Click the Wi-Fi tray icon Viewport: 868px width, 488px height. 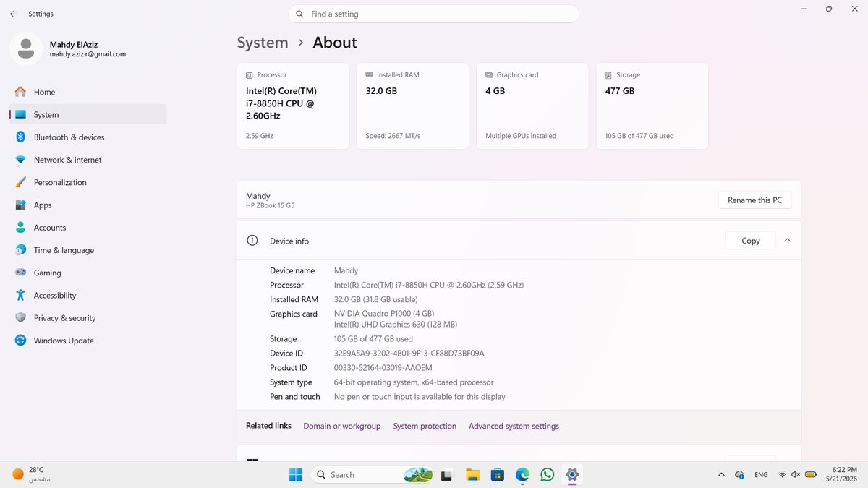pyautogui.click(x=782, y=475)
